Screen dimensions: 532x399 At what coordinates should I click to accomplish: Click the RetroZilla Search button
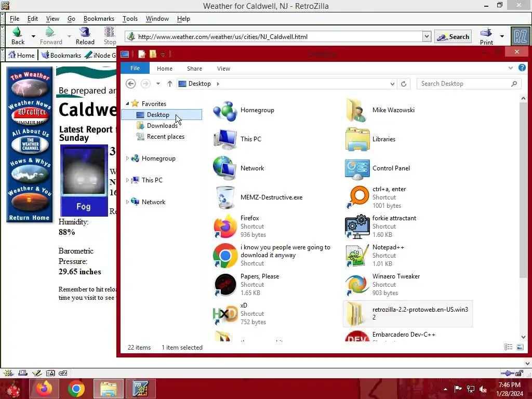(453, 37)
